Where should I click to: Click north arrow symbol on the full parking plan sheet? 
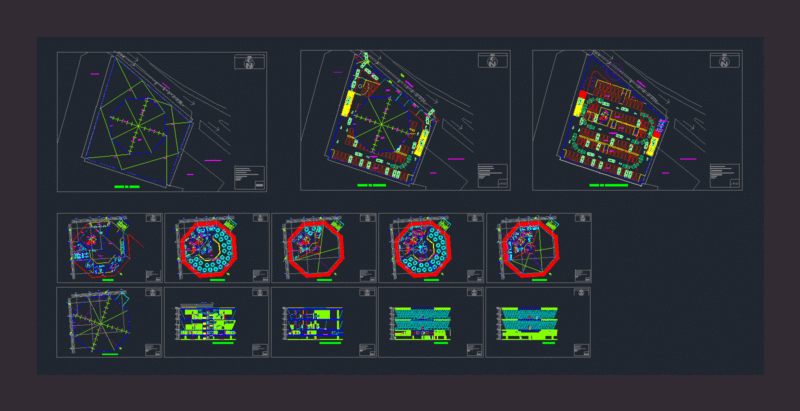pyautogui.click(x=724, y=61)
